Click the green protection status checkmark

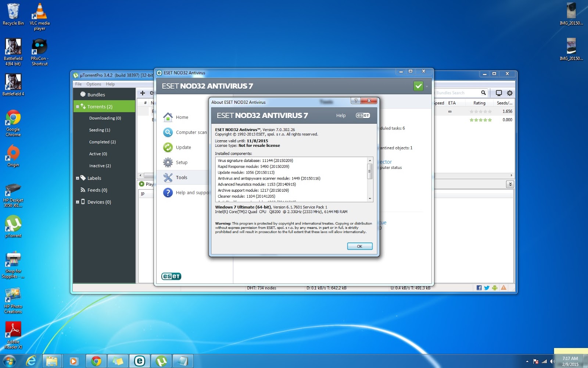click(x=418, y=86)
